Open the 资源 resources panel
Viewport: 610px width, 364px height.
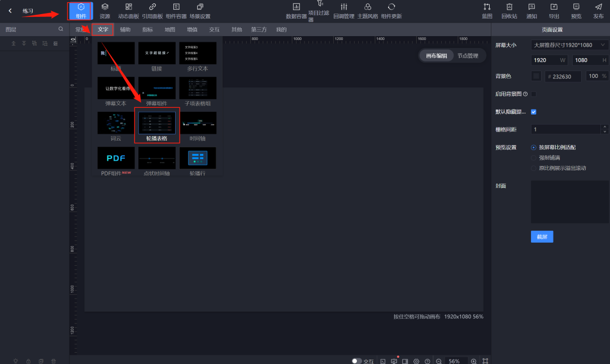pos(104,11)
